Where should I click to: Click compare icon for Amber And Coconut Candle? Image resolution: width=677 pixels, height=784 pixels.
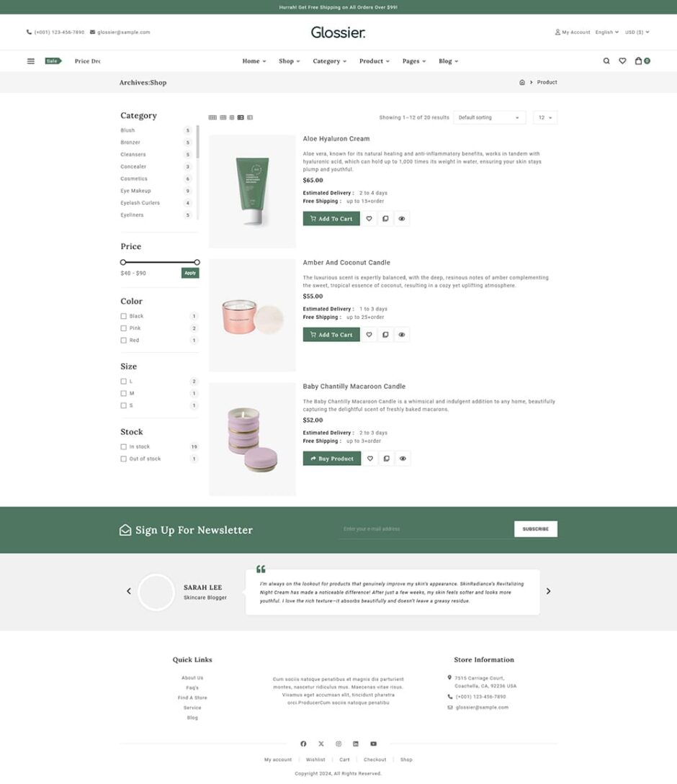(385, 335)
